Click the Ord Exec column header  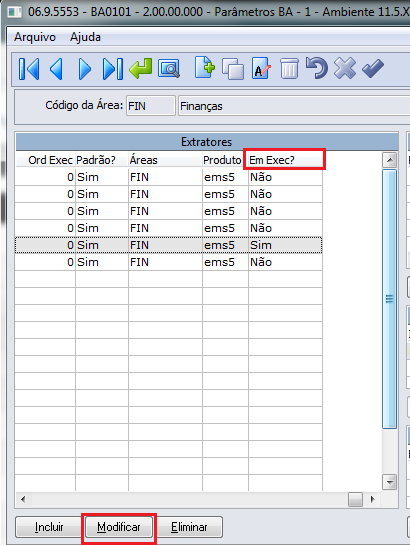pos(45,160)
